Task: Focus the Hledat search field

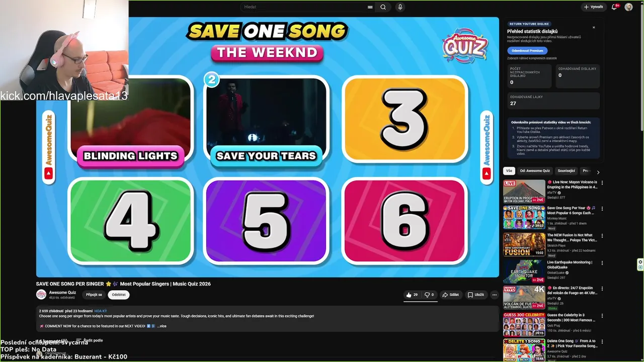Action: click(x=304, y=7)
